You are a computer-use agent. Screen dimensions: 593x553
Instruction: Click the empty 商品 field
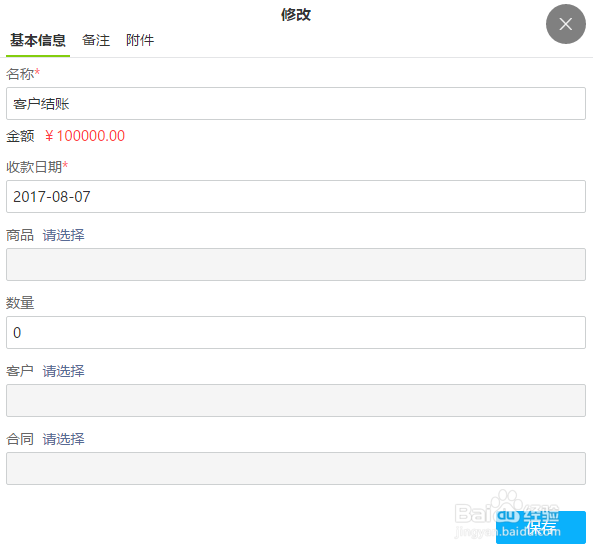296,264
